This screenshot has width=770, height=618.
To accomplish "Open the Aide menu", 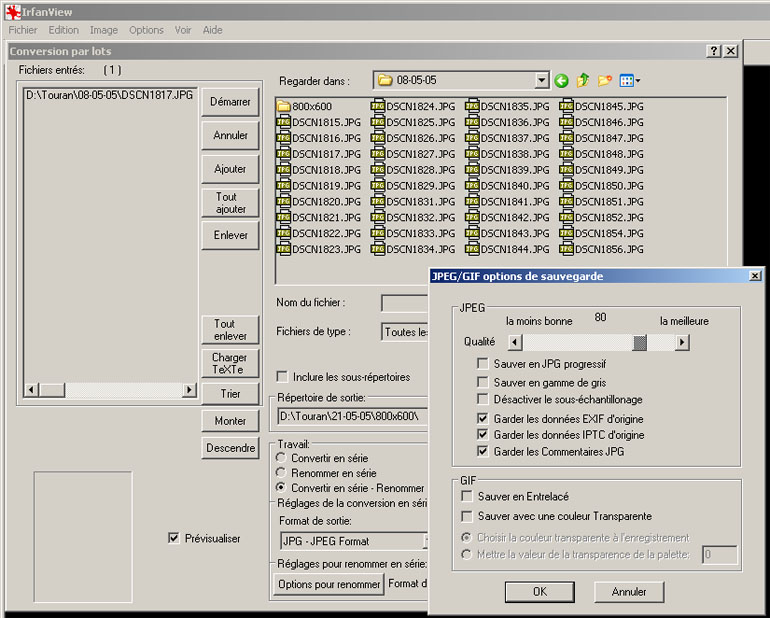I will click(x=213, y=30).
